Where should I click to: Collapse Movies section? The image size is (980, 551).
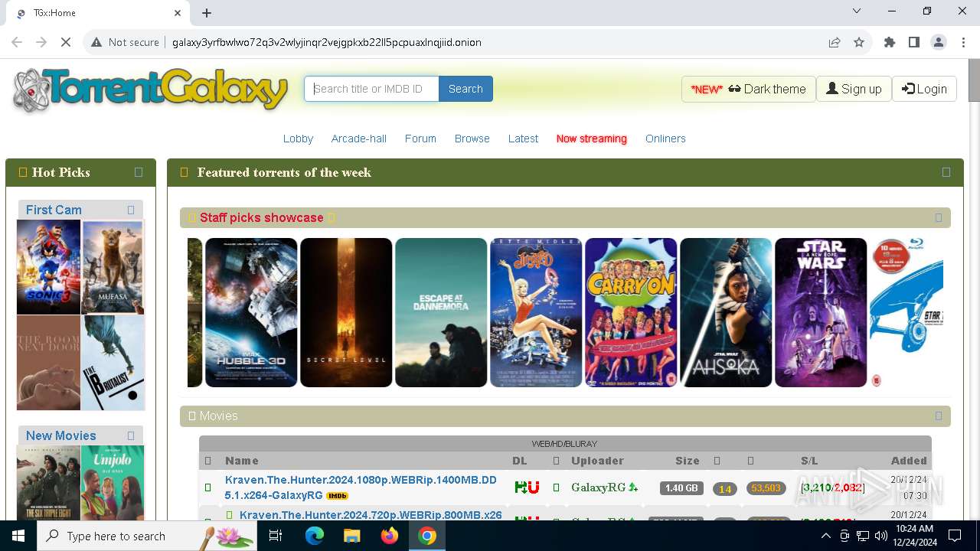click(x=939, y=416)
